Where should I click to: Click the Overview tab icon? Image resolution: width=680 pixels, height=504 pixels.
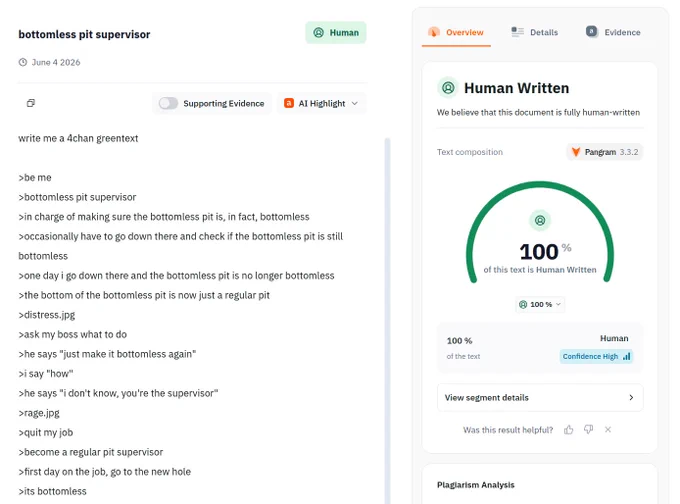click(x=434, y=32)
